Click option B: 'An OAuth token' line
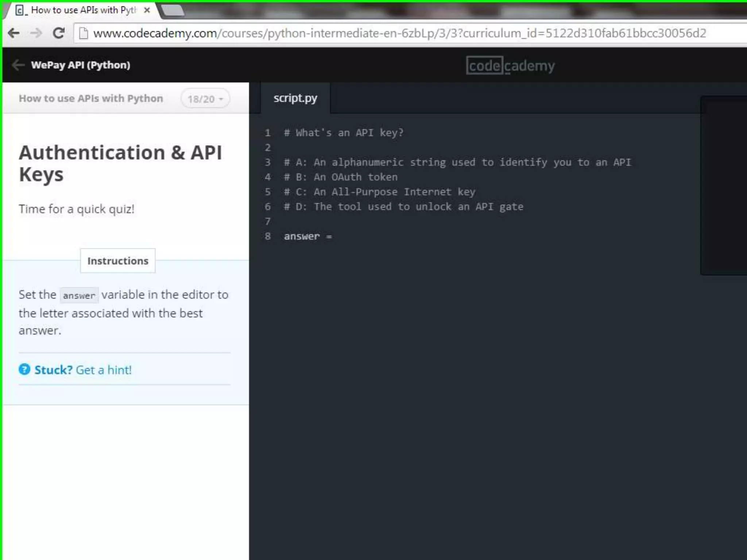Screen dimensions: 747x560 click(x=341, y=177)
